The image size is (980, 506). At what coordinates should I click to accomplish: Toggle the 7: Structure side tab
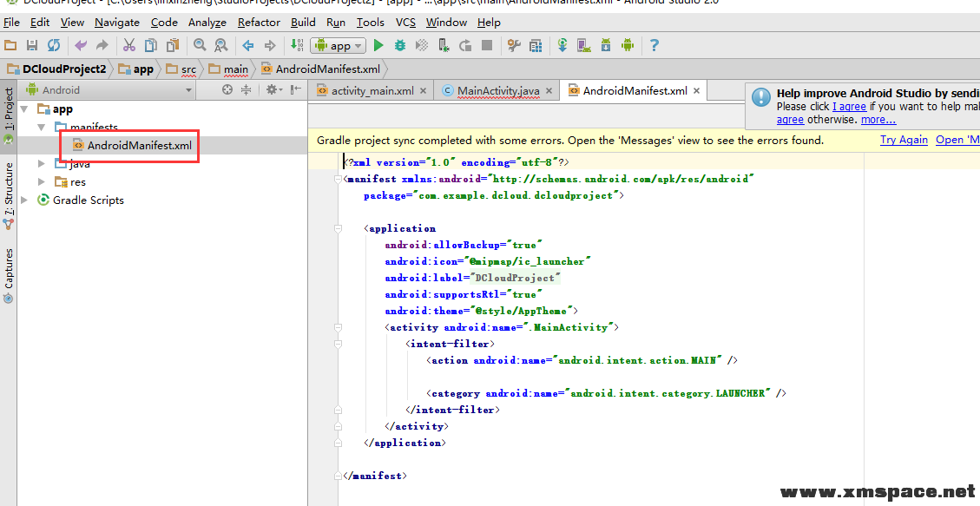click(x=8, y=195)
